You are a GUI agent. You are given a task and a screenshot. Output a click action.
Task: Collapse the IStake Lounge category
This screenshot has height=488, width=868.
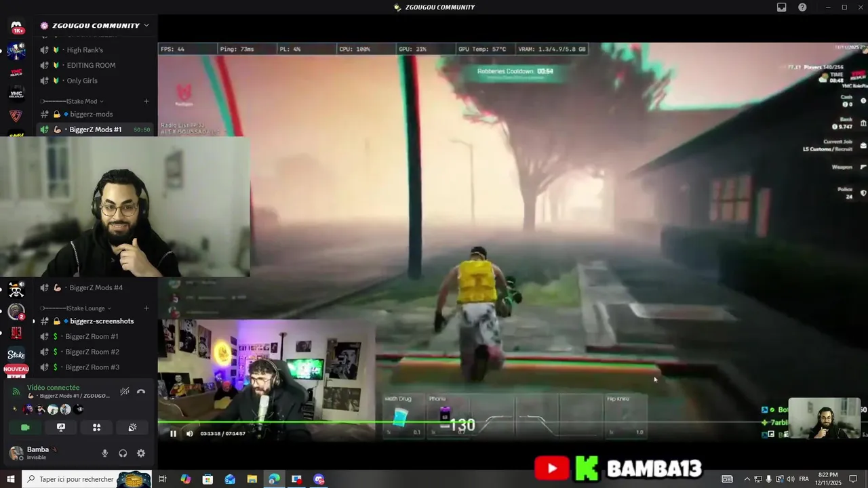point(77,308)
